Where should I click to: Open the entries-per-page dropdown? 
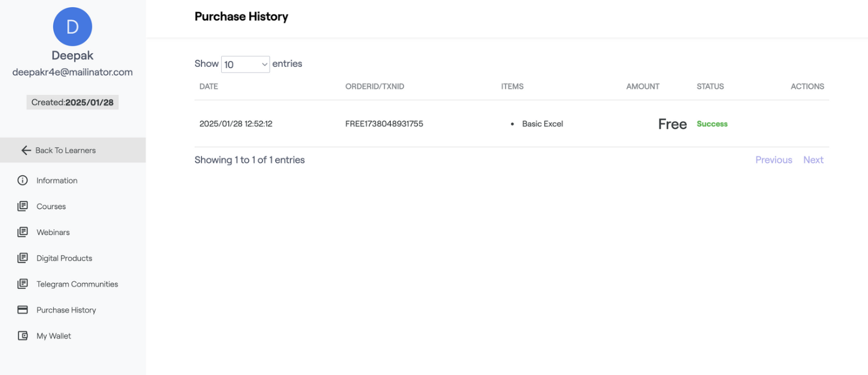tap(245, 64)
